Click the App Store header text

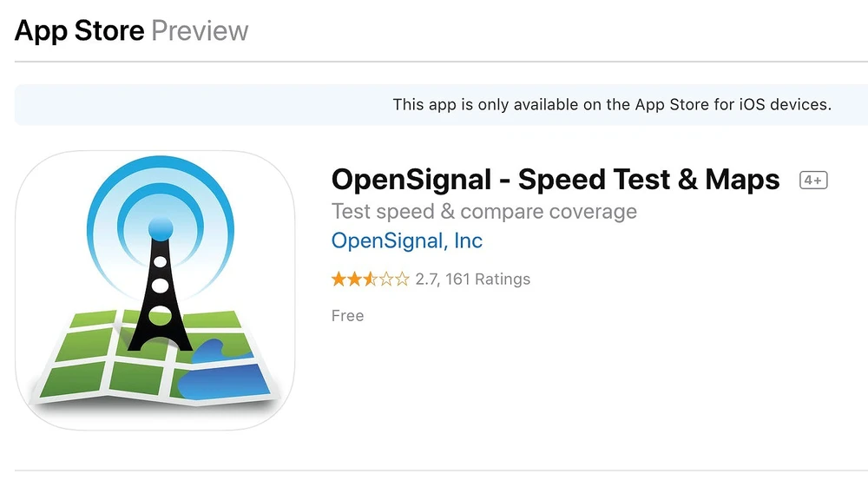pyautogui.click(x=80, y=31)
